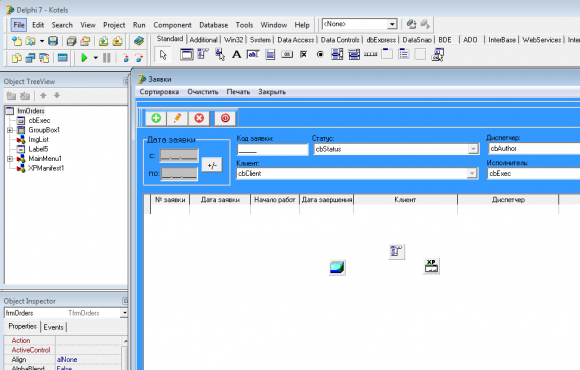This screenshot has height=370, width=580.
Task: Click the View Form icon
Action: click(30, 58)
